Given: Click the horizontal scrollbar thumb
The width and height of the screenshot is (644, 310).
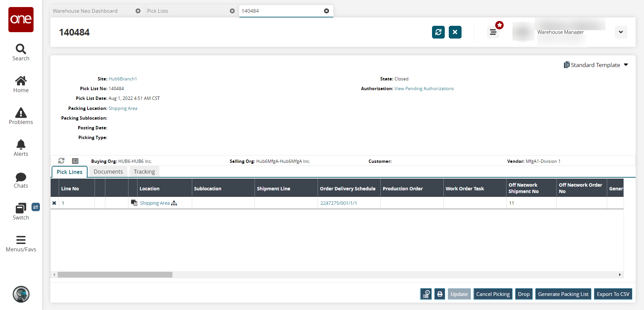Looking at the screenshot, I should coord(115,274).
